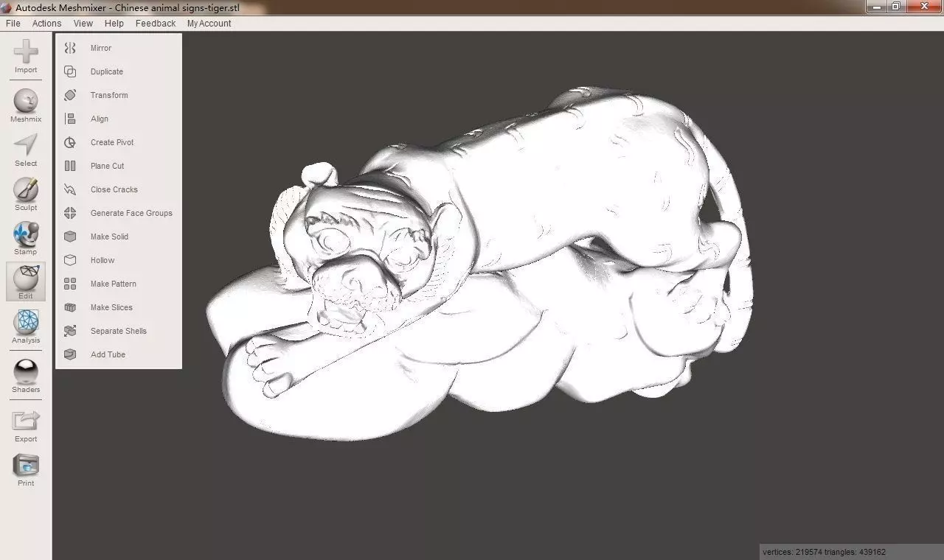The image size is (944, 560).
Task: Open the Help menu
Action: tap(114, 24)
